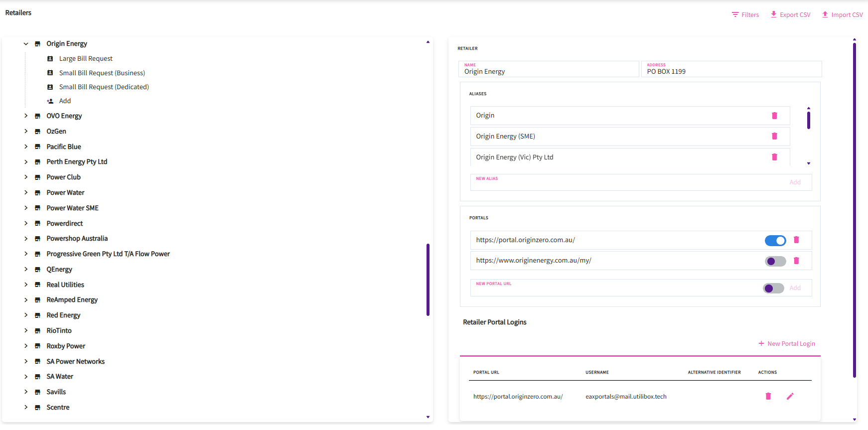Toggle the switch for the new portal URL

point(773,288)
